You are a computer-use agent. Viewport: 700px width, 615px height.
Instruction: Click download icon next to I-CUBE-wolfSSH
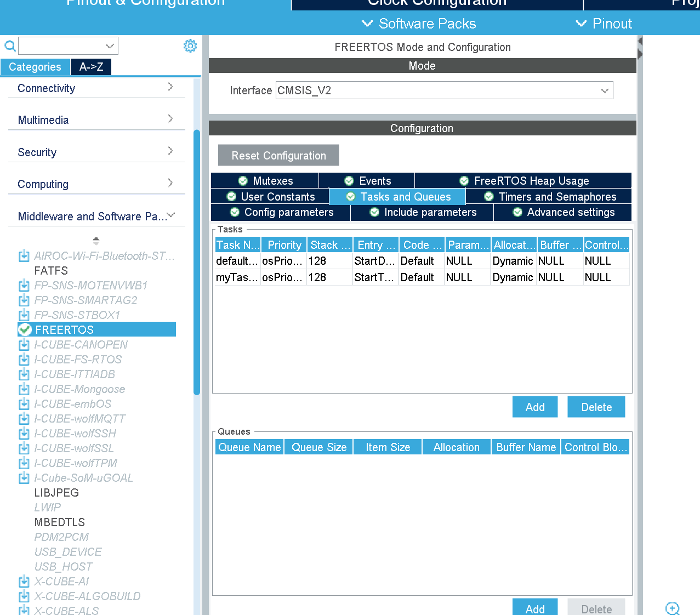24,434
